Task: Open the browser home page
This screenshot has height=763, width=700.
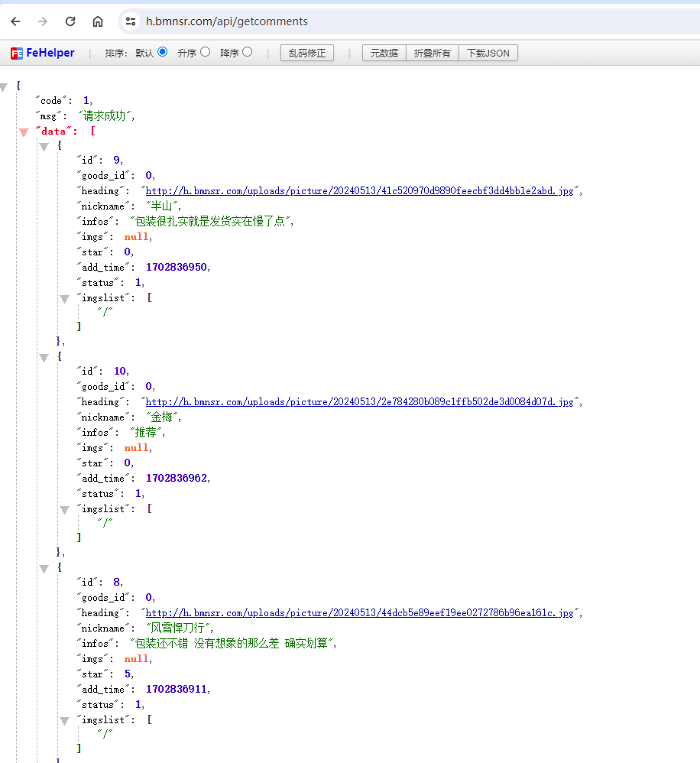Action: pyautogui.click(x=98, y=21)
